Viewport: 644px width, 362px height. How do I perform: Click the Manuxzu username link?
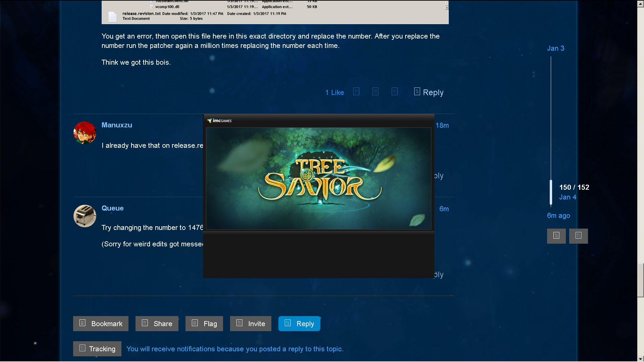pyautogui.click(x=116, y=125)
